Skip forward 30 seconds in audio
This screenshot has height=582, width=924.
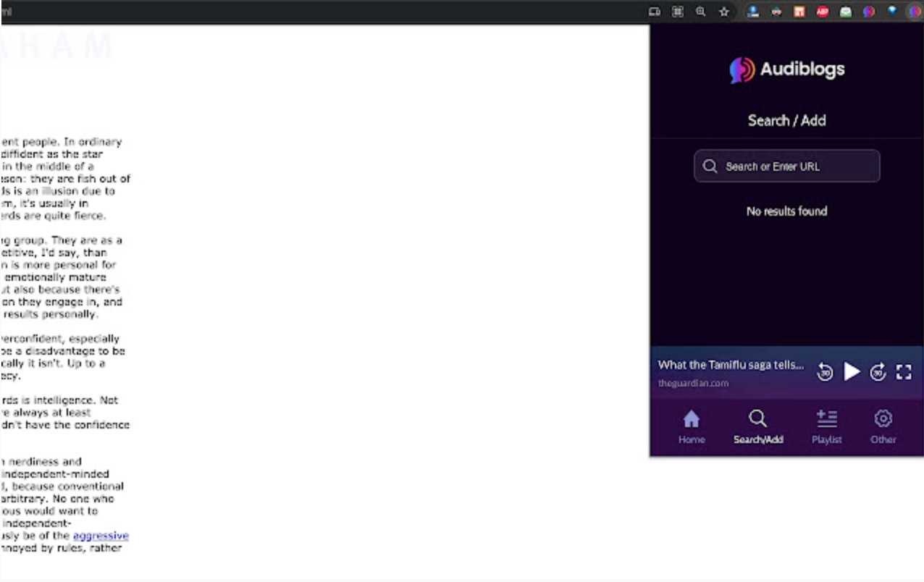(x=878, y=372)
